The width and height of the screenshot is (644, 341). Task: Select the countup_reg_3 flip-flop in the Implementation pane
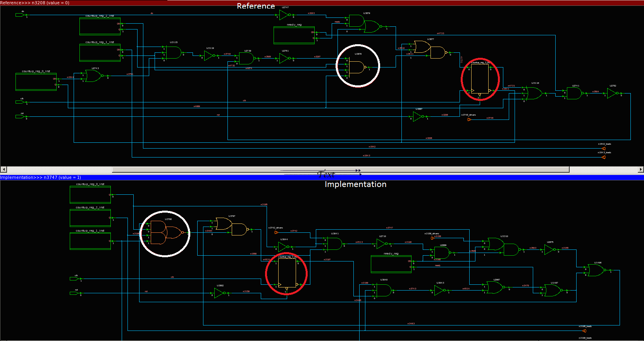(x=287, y=273)
